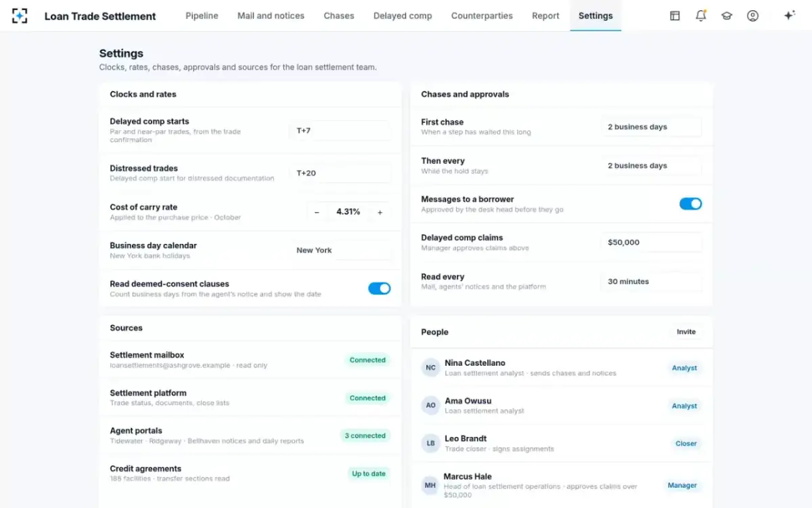
Task: Open the Distressed trades T+20 field
Action: coord(340,173)
